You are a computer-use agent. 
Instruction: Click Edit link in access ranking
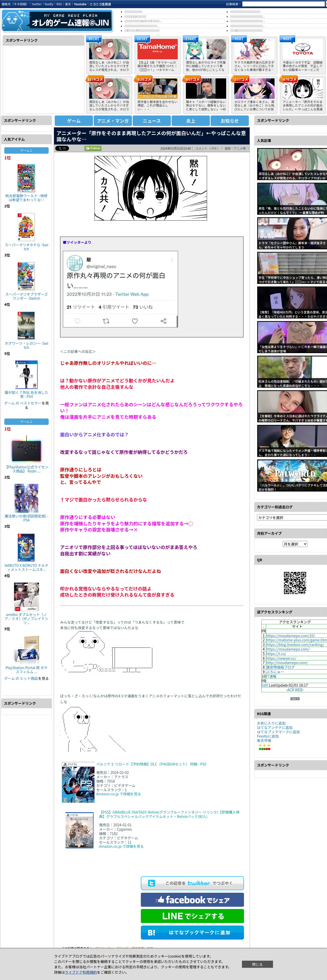265,685
